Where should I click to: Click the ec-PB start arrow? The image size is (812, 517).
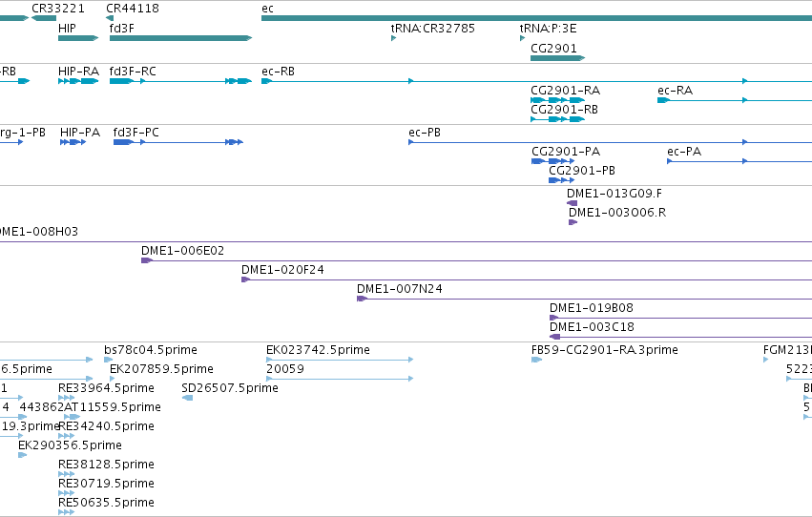click(410, 142)
